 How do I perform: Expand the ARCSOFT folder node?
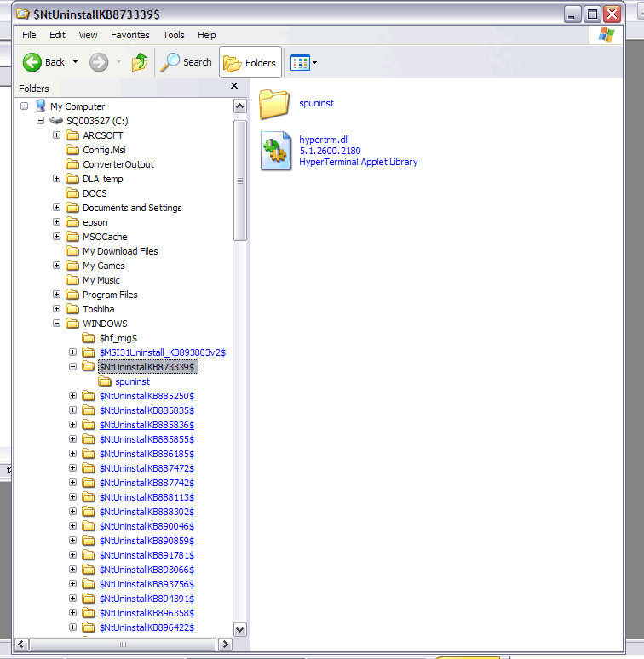(x=56, y=135)
